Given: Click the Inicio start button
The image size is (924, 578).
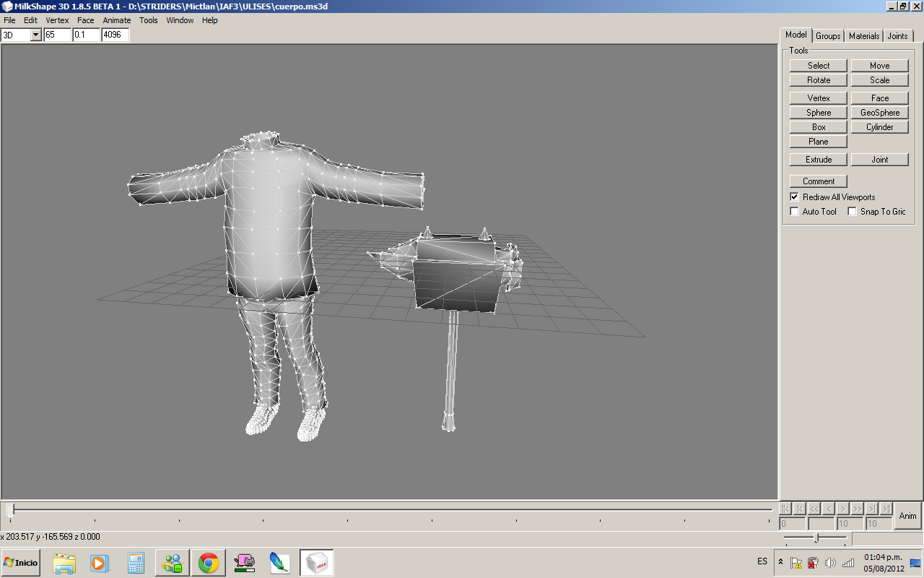Looking at the screenshot, I should click(21, 562).
